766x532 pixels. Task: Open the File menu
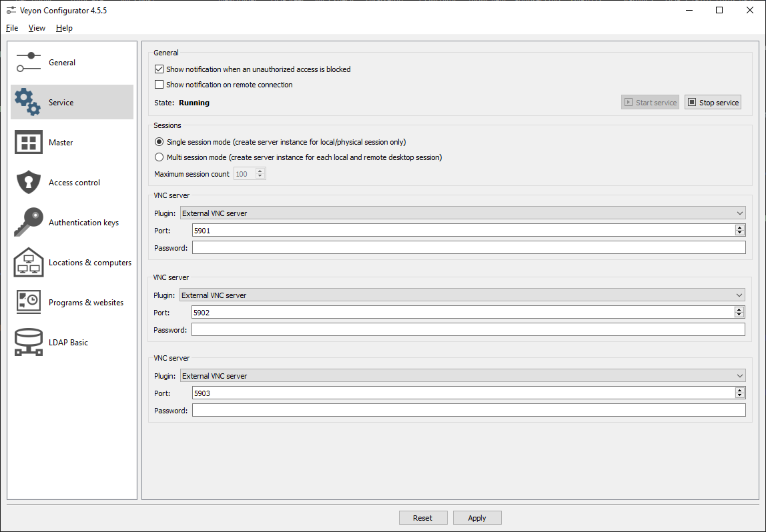click(x=12, y=28)
